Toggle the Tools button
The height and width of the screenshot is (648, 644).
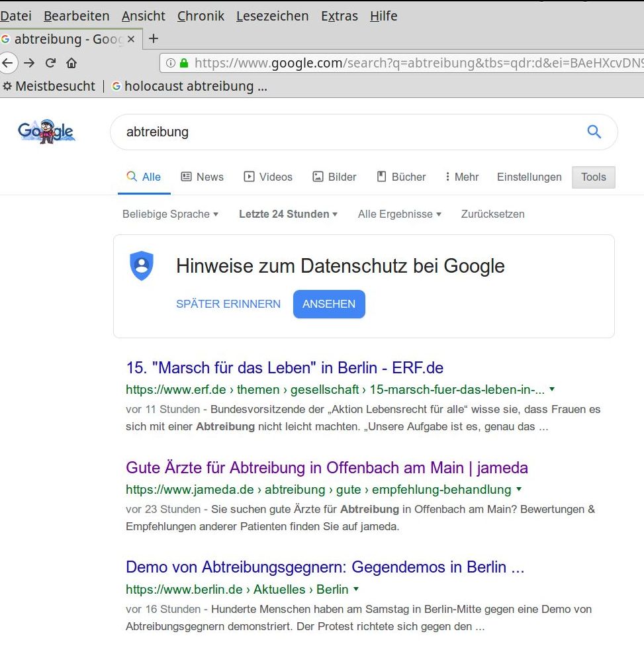593,177
